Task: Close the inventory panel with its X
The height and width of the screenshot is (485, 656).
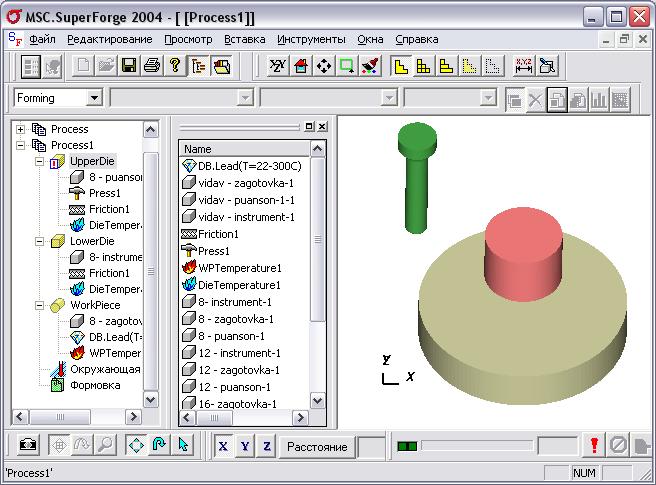Action: pos(322,126)
